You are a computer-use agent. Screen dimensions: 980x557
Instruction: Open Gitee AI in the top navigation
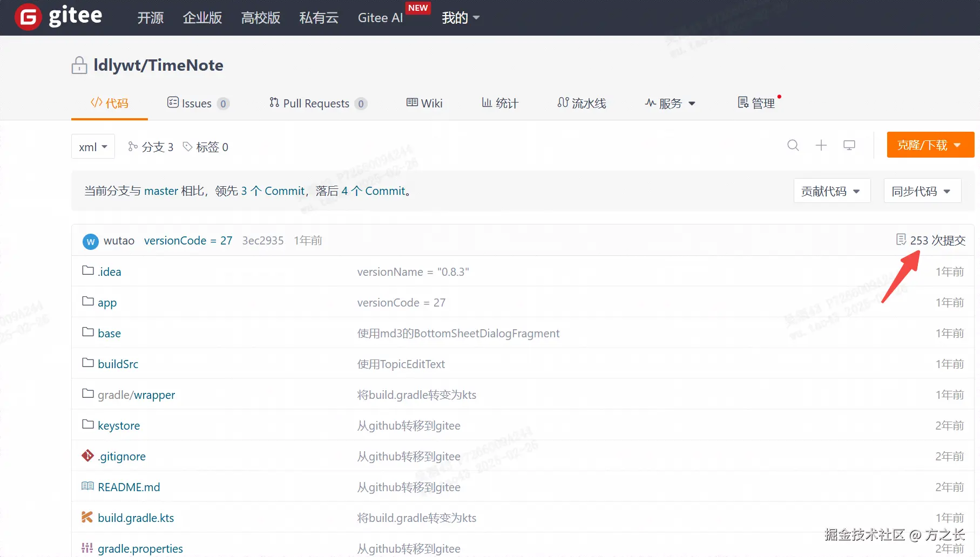pos(381,18)
